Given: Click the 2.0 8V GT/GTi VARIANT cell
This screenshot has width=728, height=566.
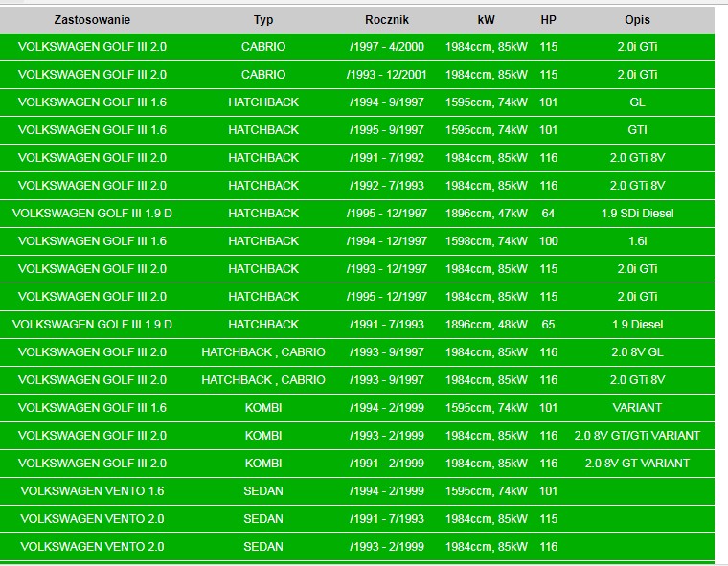Looking at the screenshot, I should coord(637,436).
